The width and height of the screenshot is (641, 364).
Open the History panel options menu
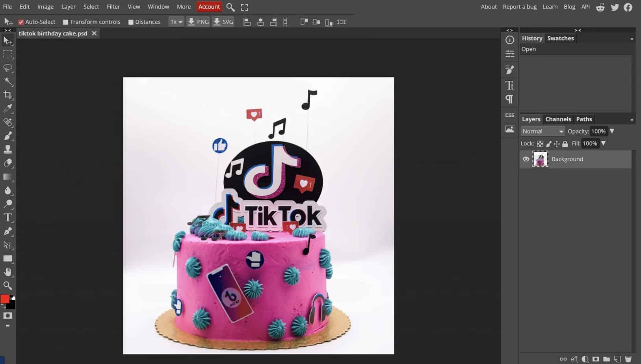point(632,39)
